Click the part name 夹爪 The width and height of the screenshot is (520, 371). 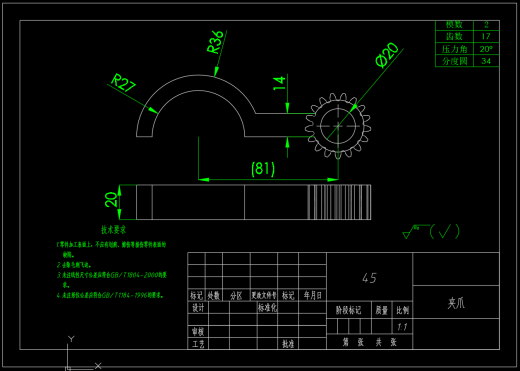click(x=456, y=303)
